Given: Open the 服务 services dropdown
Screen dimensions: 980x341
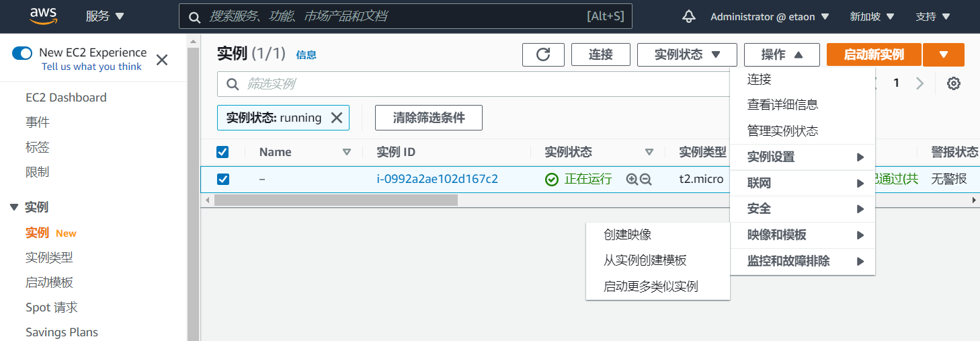Looking at the screenshot, I should tap(106, 16).
